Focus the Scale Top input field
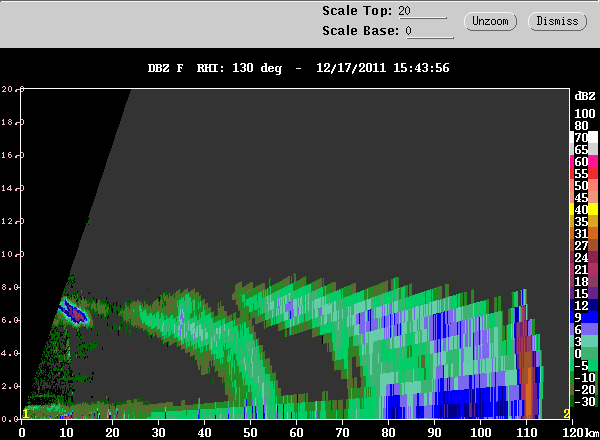Screen dimensions: 600x440 (422, 11)
